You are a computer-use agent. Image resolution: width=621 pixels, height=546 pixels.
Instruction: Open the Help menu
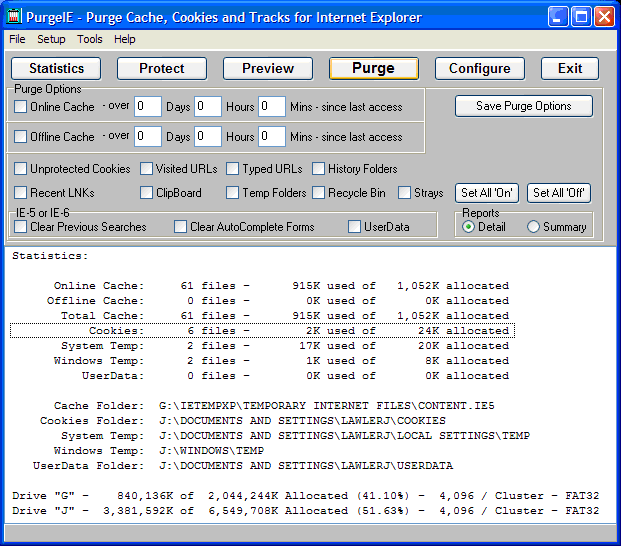click(x=124, y=39)
